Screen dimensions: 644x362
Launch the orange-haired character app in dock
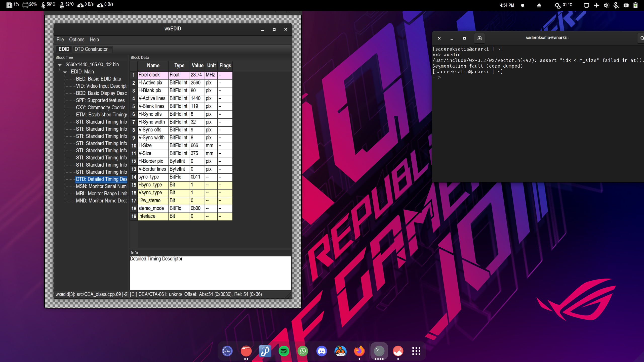340,351
